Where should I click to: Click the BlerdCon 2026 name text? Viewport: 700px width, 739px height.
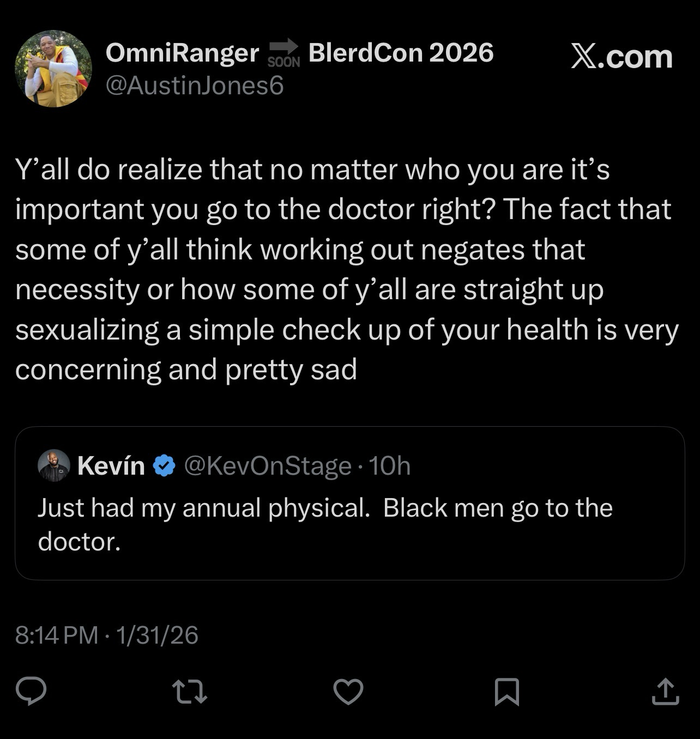tap(401, 53)
